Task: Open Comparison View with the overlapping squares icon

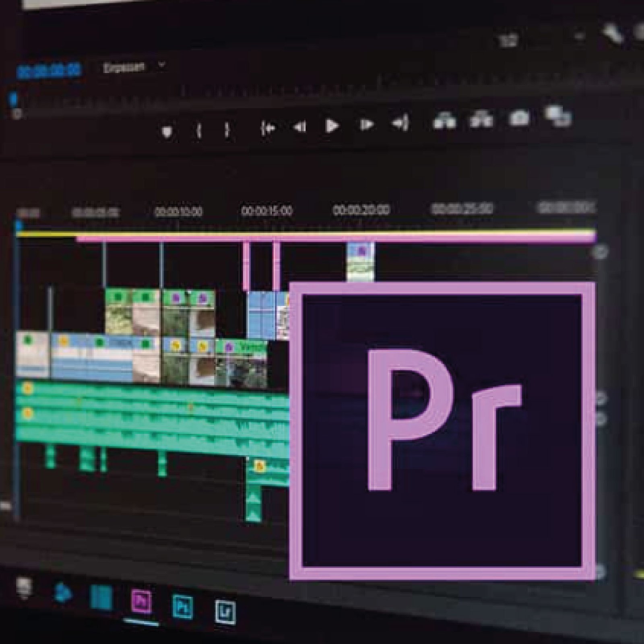Action: coord(558,115)
